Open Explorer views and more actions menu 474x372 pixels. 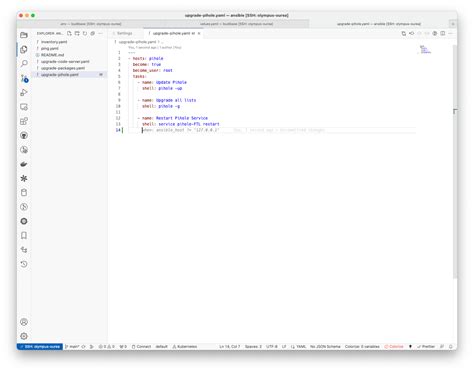tap(101, 33)
